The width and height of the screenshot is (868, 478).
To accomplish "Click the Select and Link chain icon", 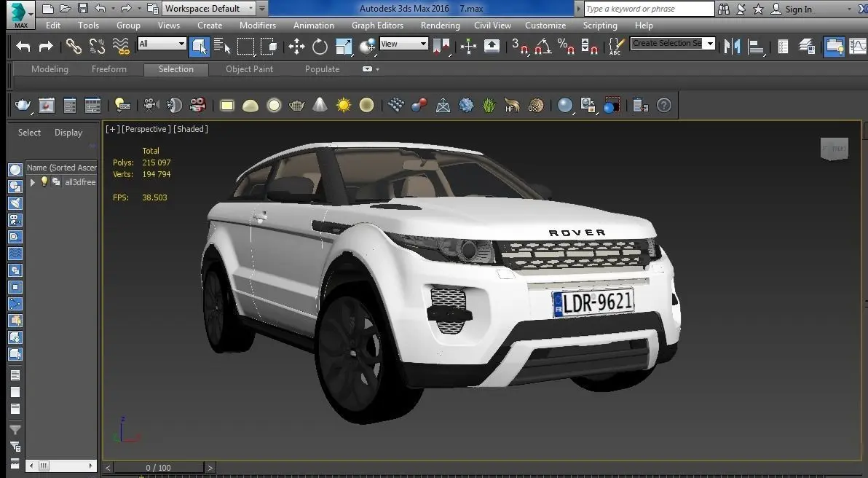I will click(74, 46).
